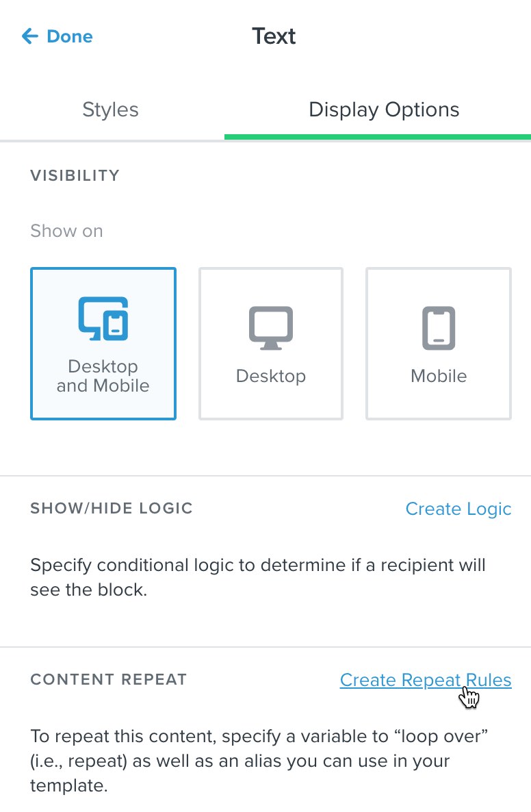Choose the Mobile visibility label
The height and width of the screenshot is (812, 531).
tap(439, 376)
